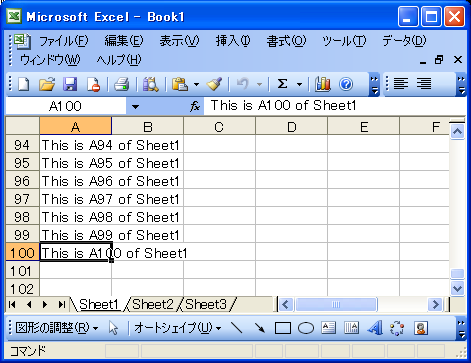Click the AutoSum sigma icon
471x363 pixels.
coord(282,84)
